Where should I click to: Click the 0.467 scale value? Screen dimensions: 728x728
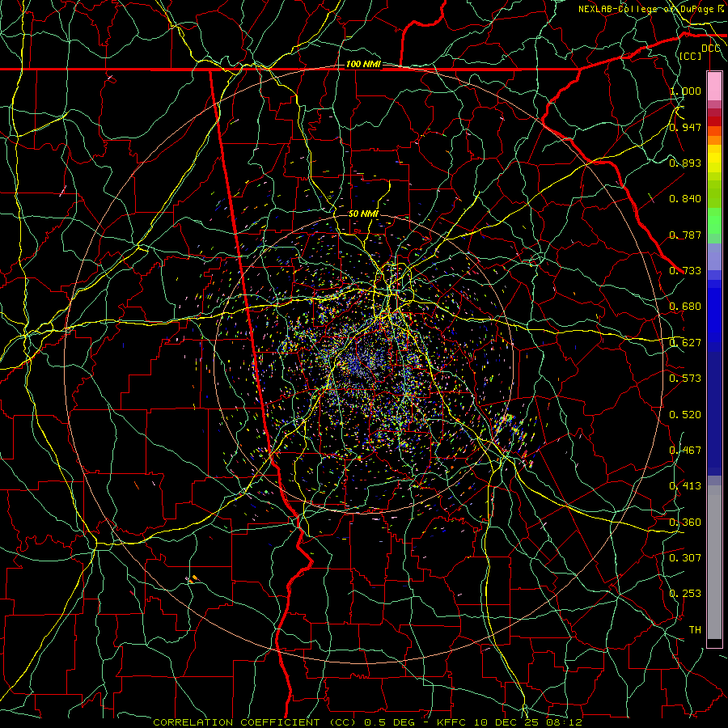(x=685, y=451)
